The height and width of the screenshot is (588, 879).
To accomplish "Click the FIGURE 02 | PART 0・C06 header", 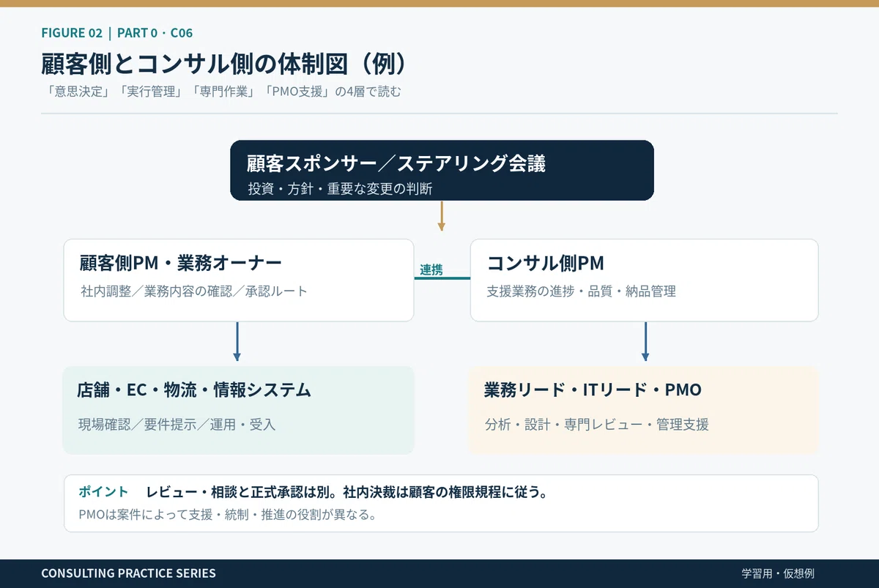I will (117, 32).
